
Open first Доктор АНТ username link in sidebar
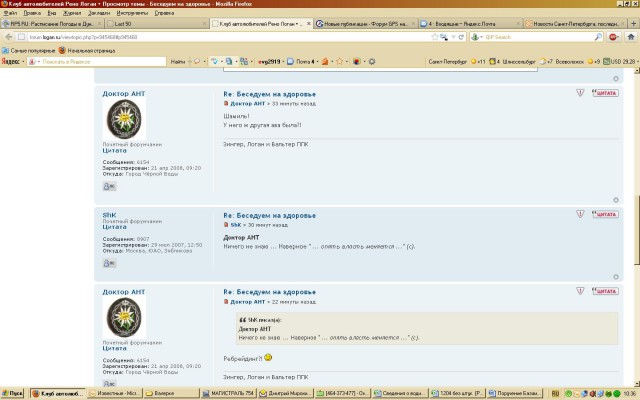coord(124,93)
